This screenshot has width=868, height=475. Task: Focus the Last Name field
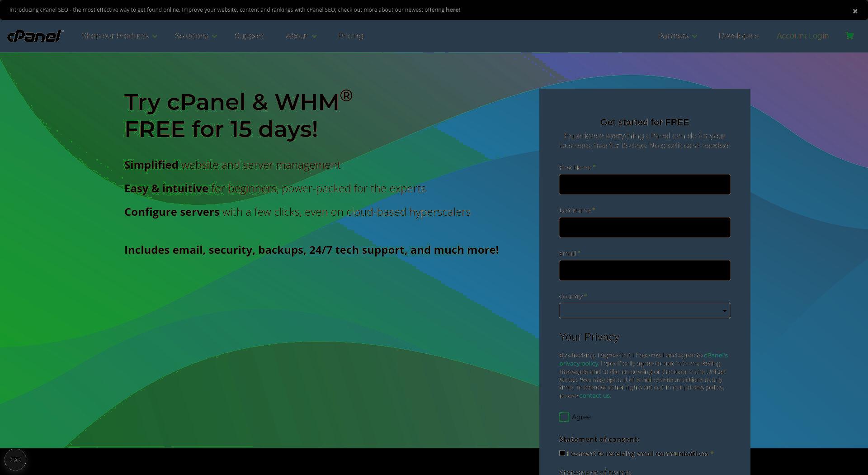[645, 227]
